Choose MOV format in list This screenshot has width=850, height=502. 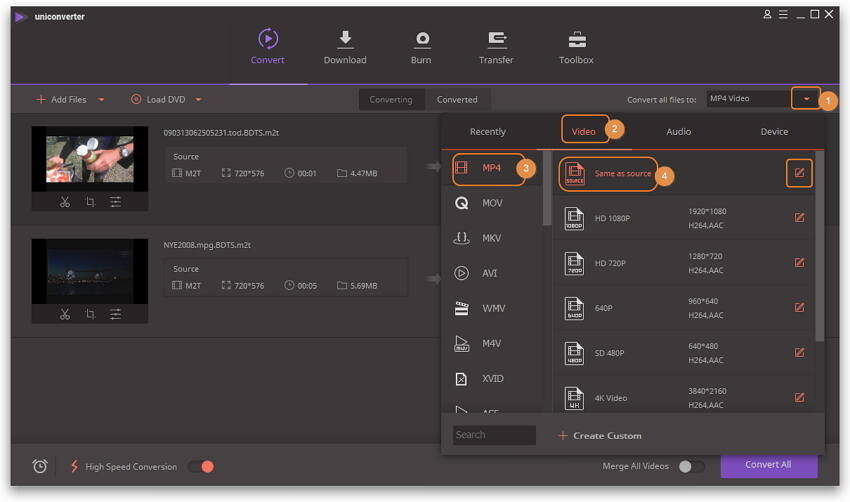[494, 203]
